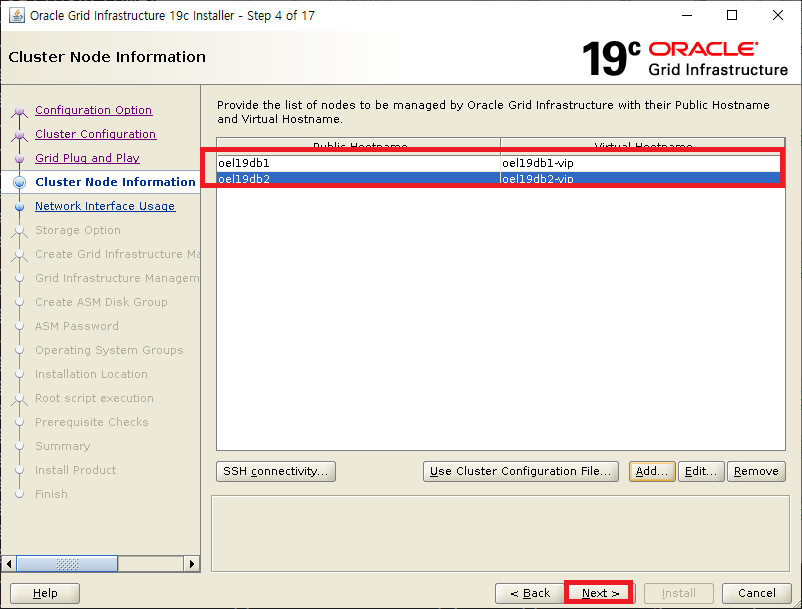The height and width of the screenshot is (609, 802).
Task: Click the Finish step label
Action: [x=51, y=494]
